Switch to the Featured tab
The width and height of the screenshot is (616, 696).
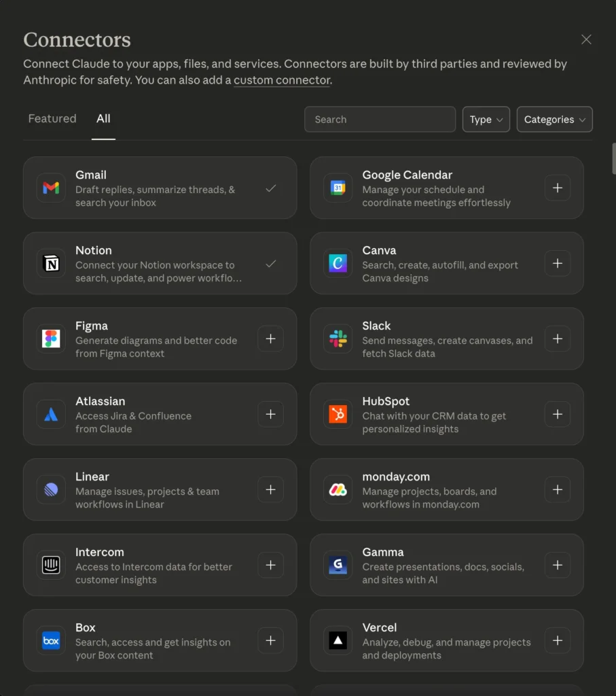point(52,118)
